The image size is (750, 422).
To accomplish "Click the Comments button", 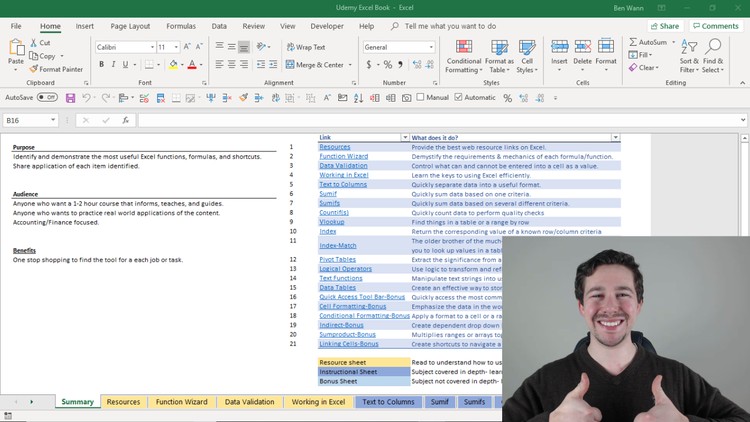I will 716,26.
